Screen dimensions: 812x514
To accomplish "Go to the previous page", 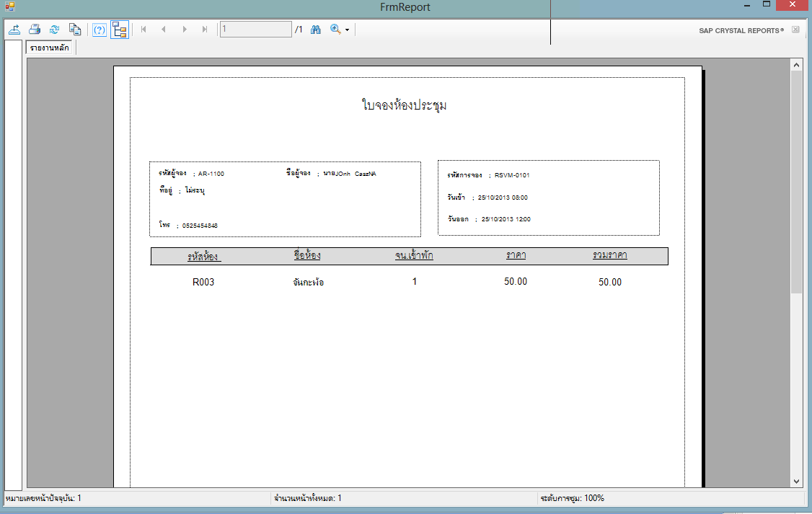I will (x=164, y=30).
